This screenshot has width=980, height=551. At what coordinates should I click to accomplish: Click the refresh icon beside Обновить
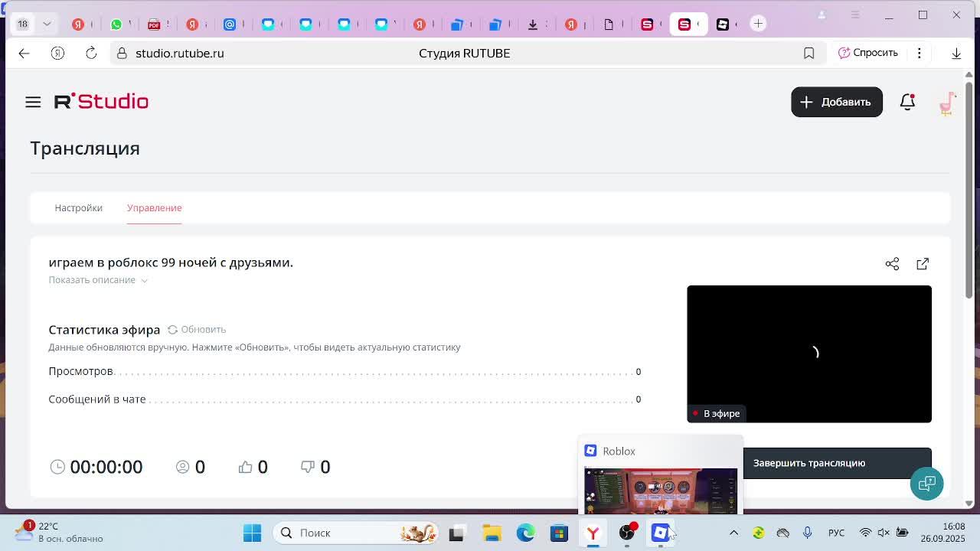click(172, 330)
